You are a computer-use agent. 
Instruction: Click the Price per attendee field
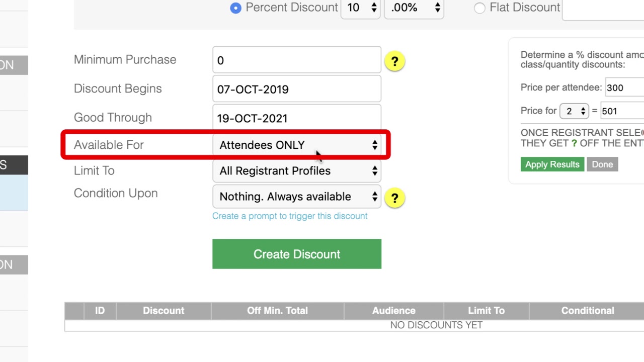coord(625,87)
